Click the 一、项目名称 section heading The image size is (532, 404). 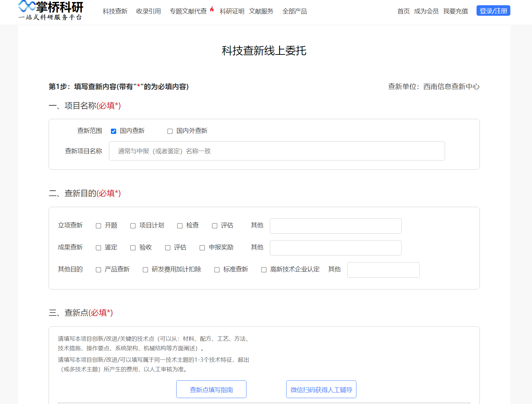click(85, 105)
